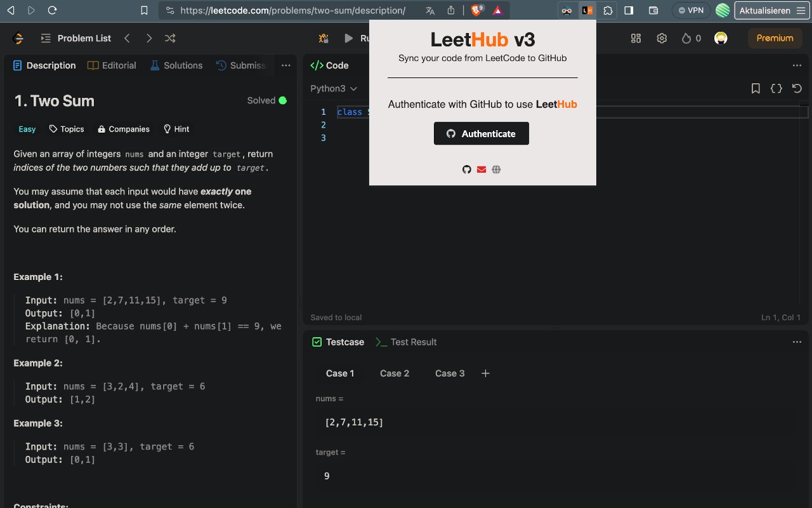Open the user avatar menu
The height and width of the screenshot is (508, 812).
click(x=721, y=38)
